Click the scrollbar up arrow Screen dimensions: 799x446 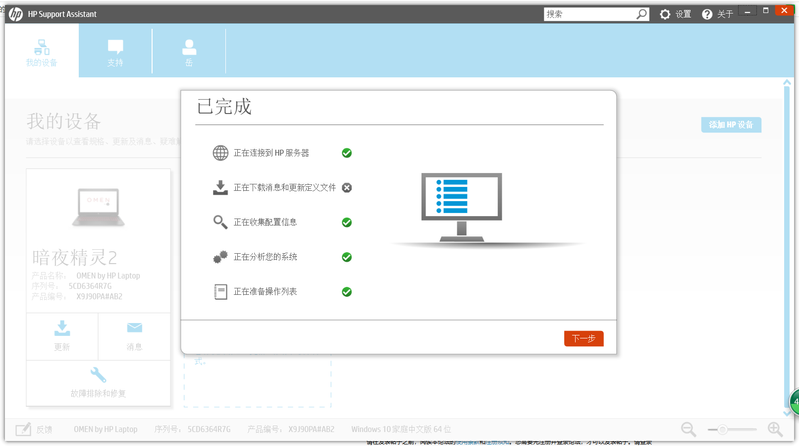click(787, 82)
